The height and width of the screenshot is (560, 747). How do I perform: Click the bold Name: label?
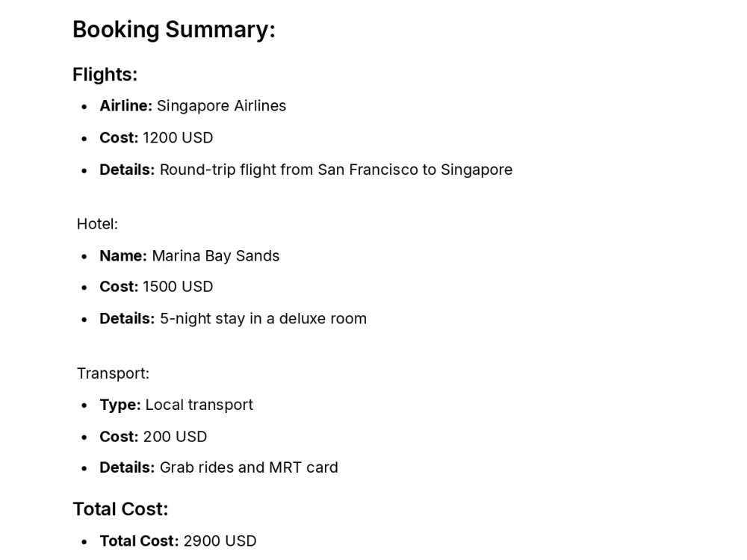point(123,255)
